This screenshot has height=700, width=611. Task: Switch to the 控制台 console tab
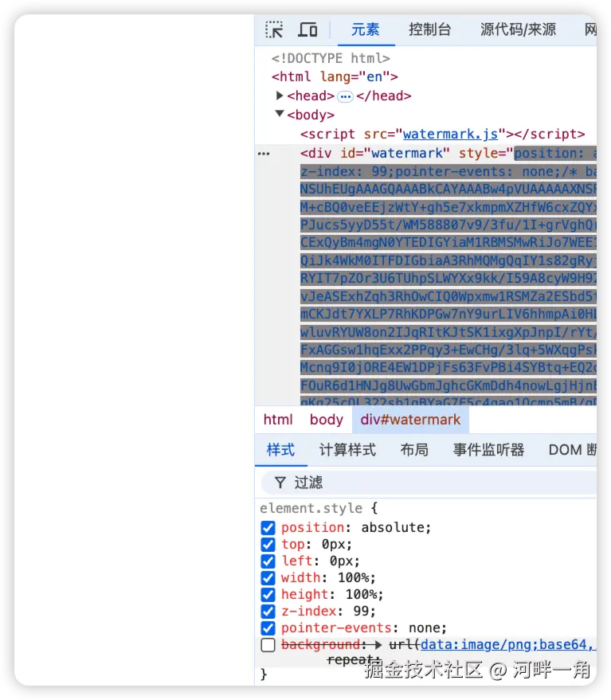429,30
